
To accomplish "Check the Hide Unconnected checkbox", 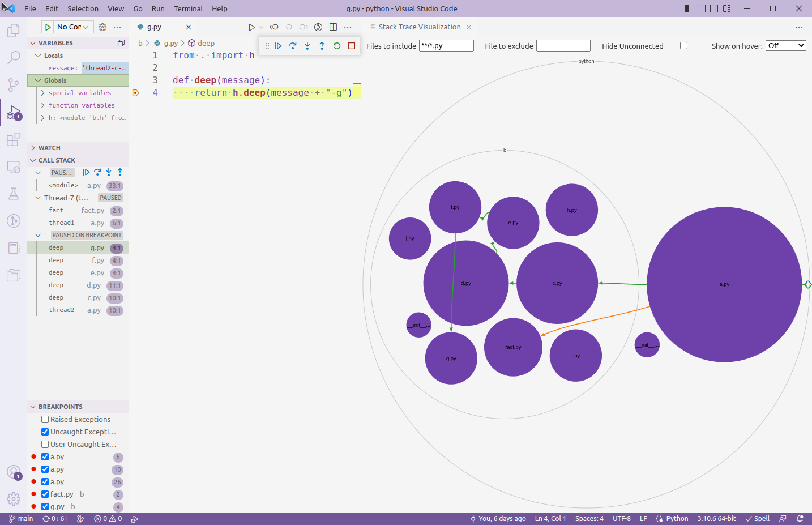I will click(683, 46).
